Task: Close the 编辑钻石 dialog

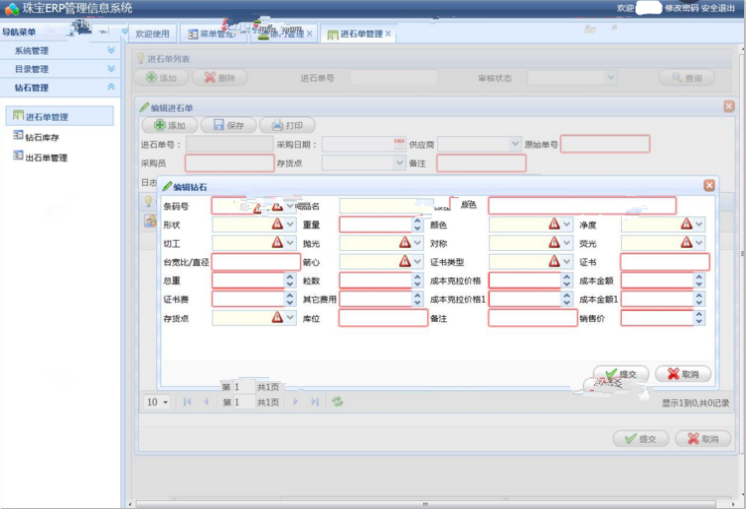Action: pos(709,185)
